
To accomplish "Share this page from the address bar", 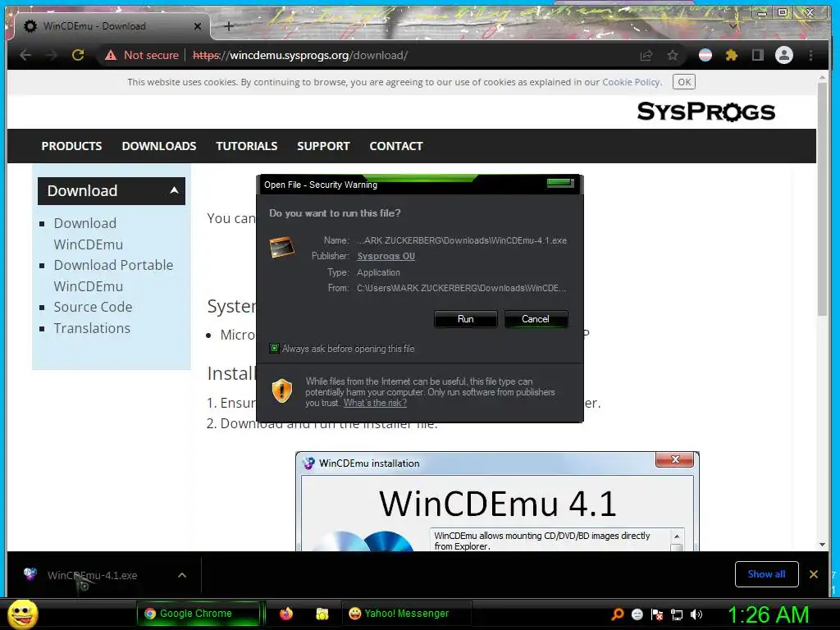I will click(646, 55).
